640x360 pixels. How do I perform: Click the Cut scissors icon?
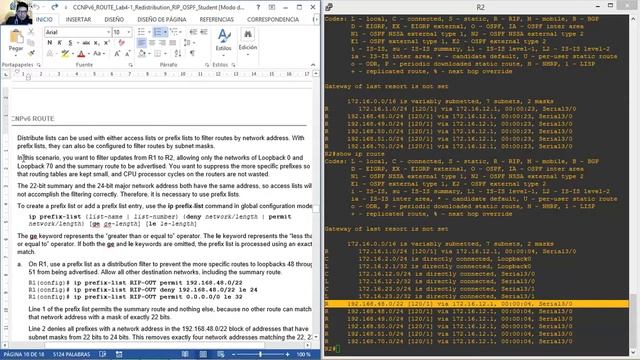(x=31, y=32)
